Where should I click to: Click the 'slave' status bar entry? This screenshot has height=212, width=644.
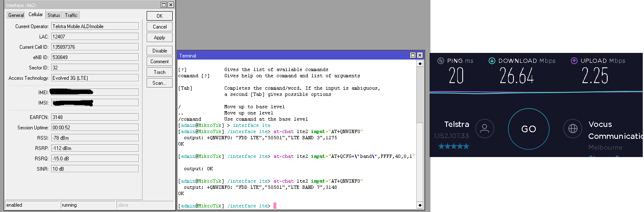pos(145,205)
